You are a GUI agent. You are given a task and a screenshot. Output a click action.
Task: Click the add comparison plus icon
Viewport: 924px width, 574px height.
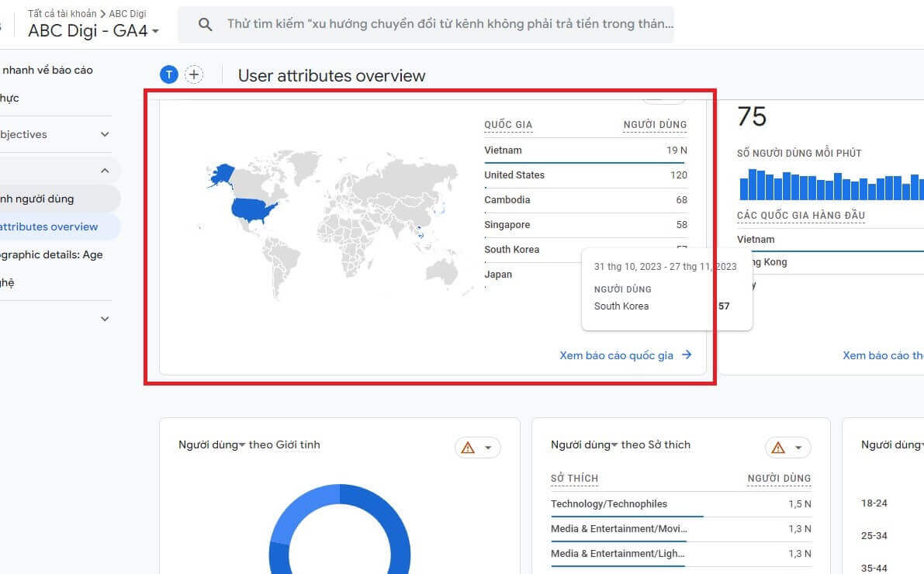[x=194, y=74]
